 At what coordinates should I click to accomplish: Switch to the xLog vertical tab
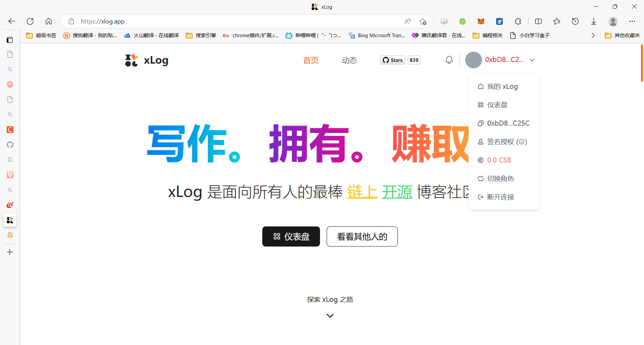(x=10, y=220)
